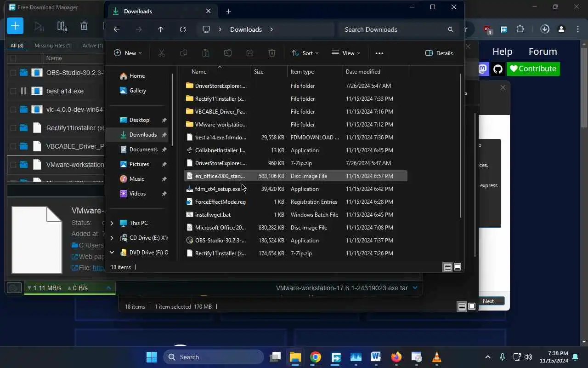
Task: Click Explorer Back arrow
Action: [117, 29]
